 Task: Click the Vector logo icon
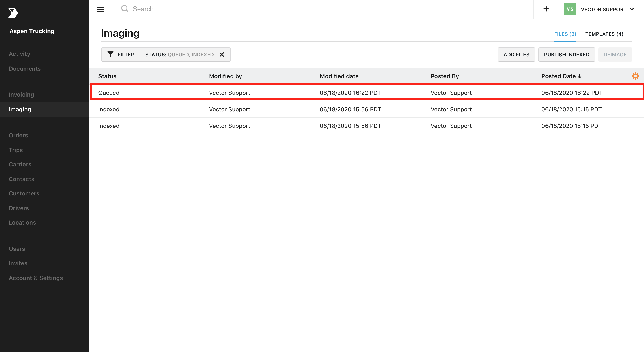[13, 13]
